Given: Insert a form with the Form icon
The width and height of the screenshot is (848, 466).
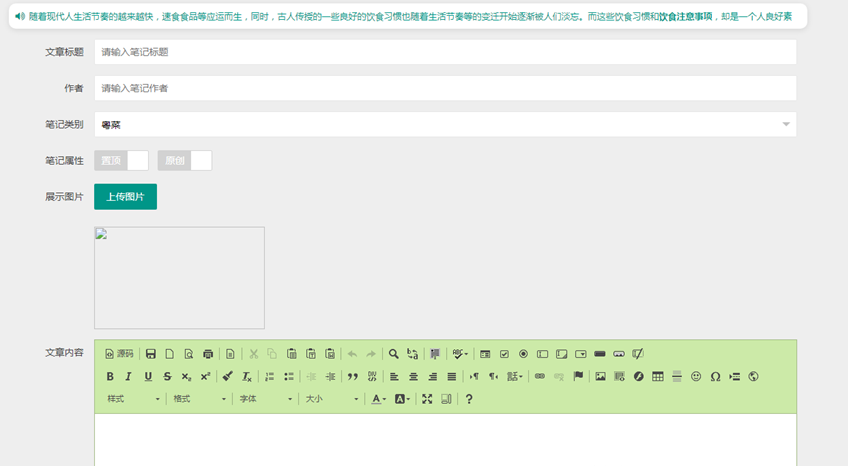Looking at the screenshot, I should [x=485, y=354].
